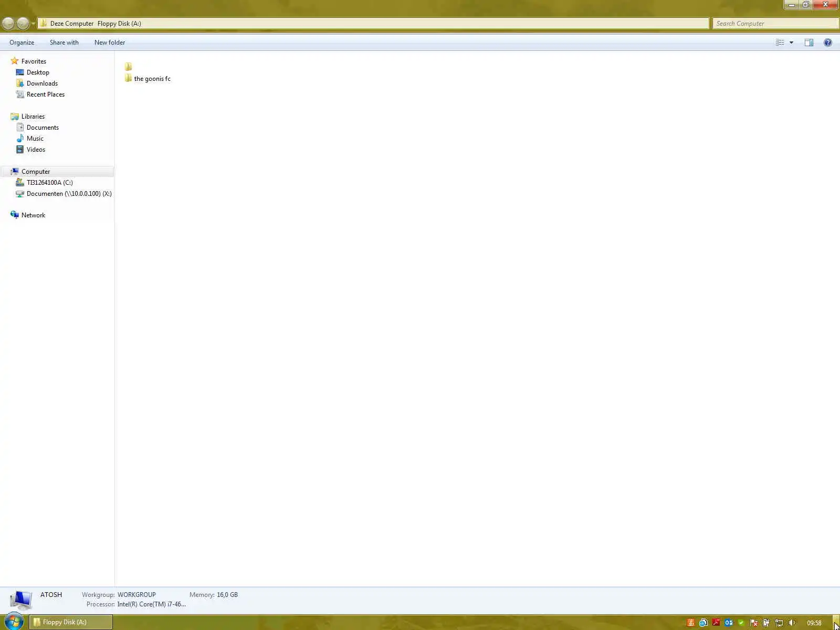Screen dimensions: 840x630
Task: Click 'the goonis fc' folder icon
Action: [129, 78]
